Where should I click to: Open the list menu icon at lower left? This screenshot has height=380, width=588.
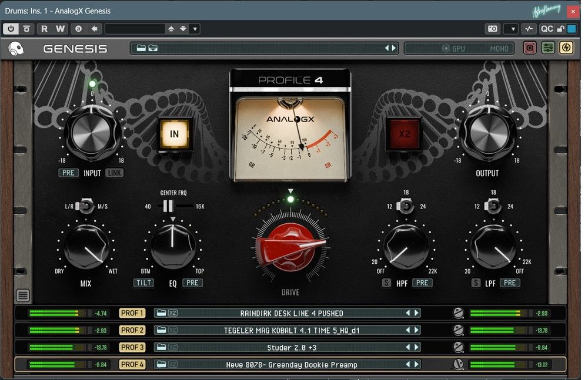point(22,295)
